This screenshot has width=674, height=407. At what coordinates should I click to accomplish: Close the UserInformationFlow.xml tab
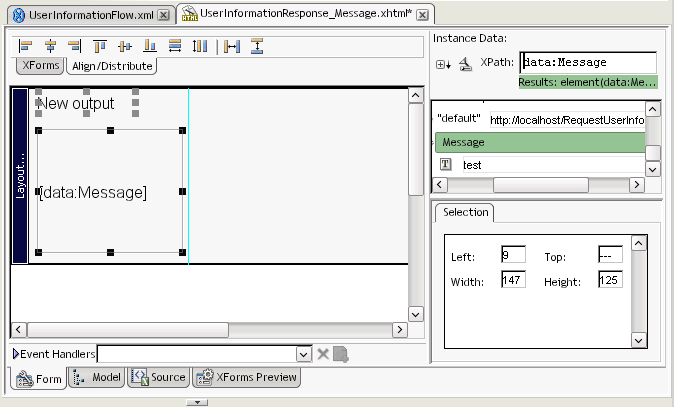(163, 15)
